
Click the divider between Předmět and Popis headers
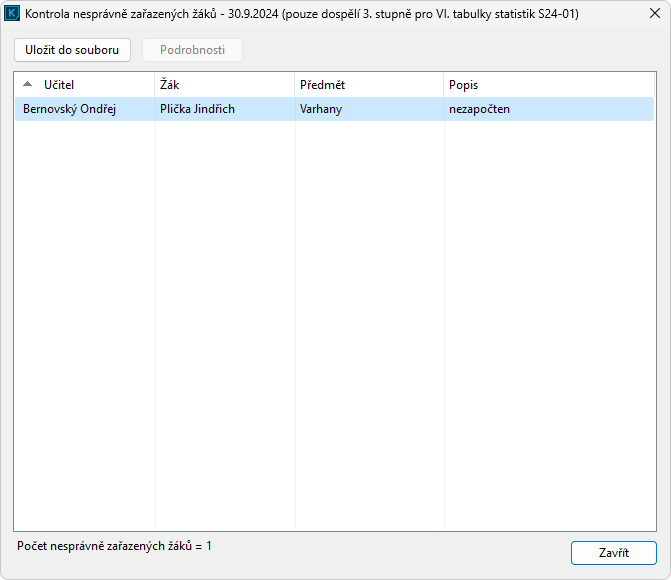coord(444,85)
